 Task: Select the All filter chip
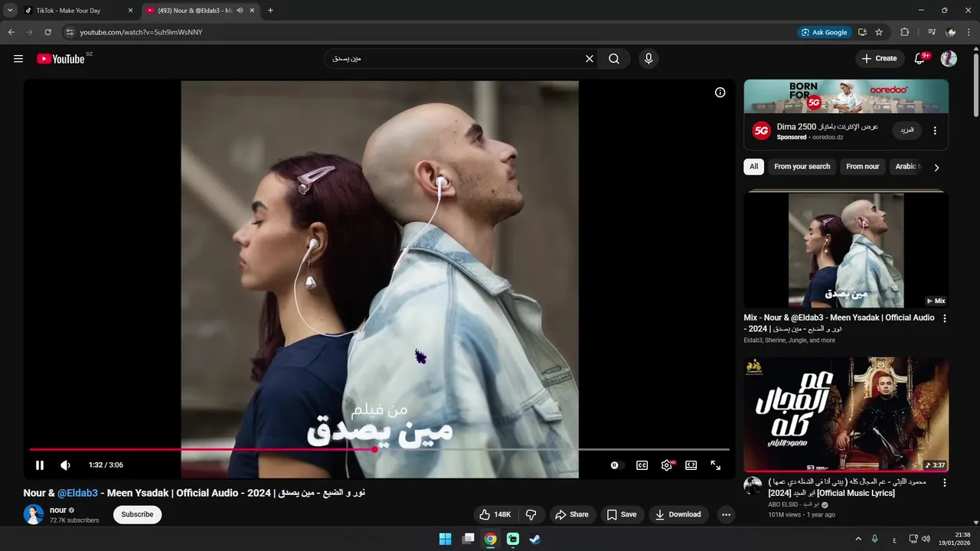coord(753,167)
